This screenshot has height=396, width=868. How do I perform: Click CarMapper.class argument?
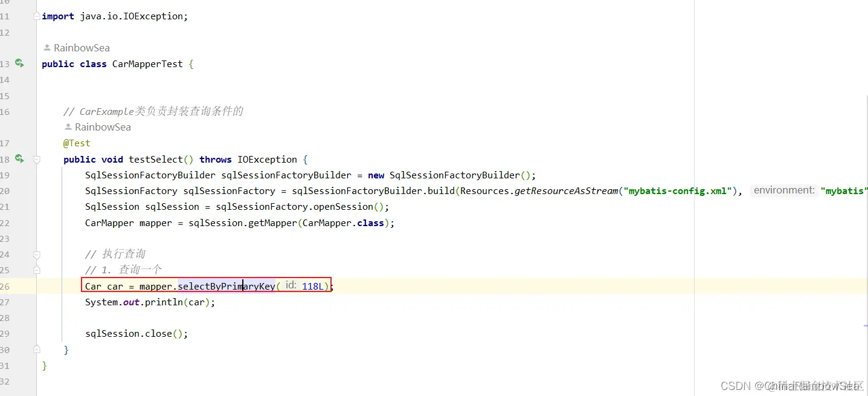343,223
